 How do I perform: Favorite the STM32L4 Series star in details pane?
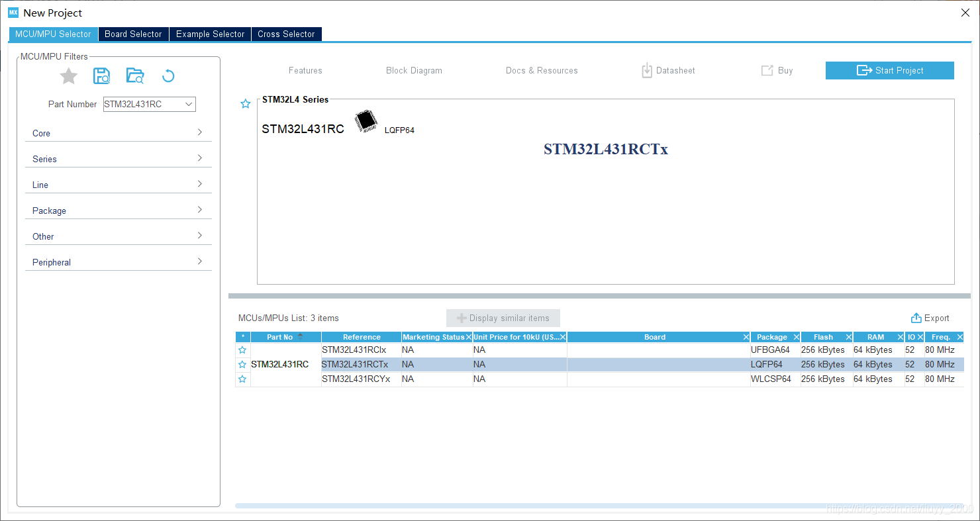pyautogui.click(x=246, y=104)
